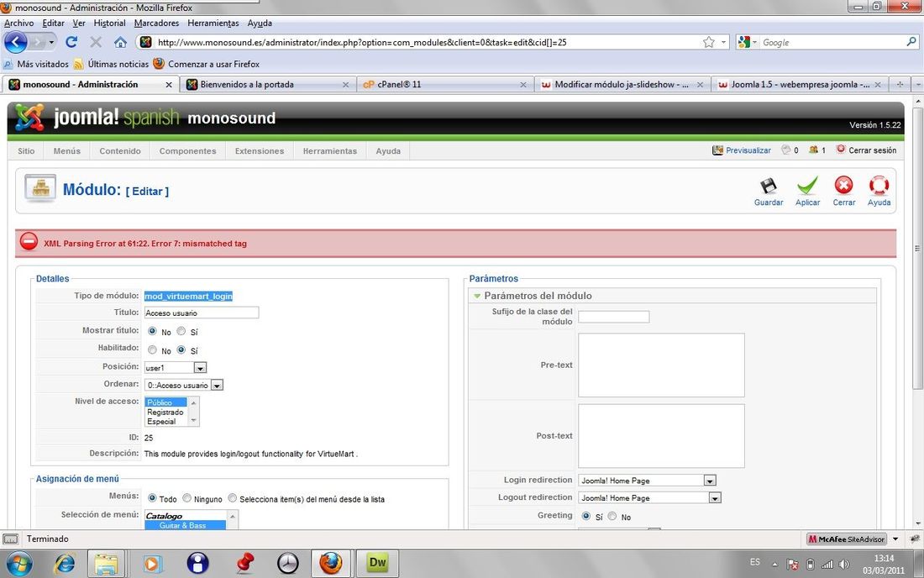Click the URL address bar
The width and height of the screenshot is (924, 578).
(x=428, y=42)
